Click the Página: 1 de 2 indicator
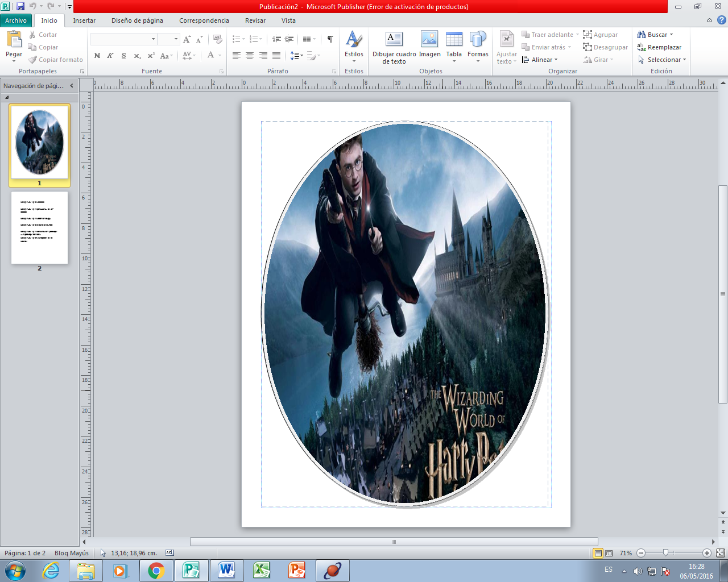 pos(25,553)
